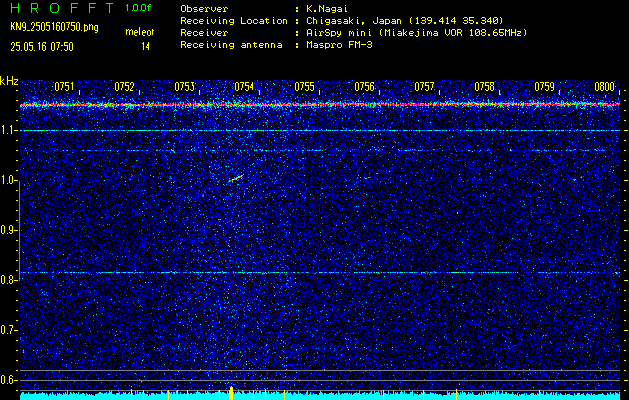Click observer name K.Nagai
Image resolution: width=629 pixels, height=400 pixels.
tap(327, 9)
